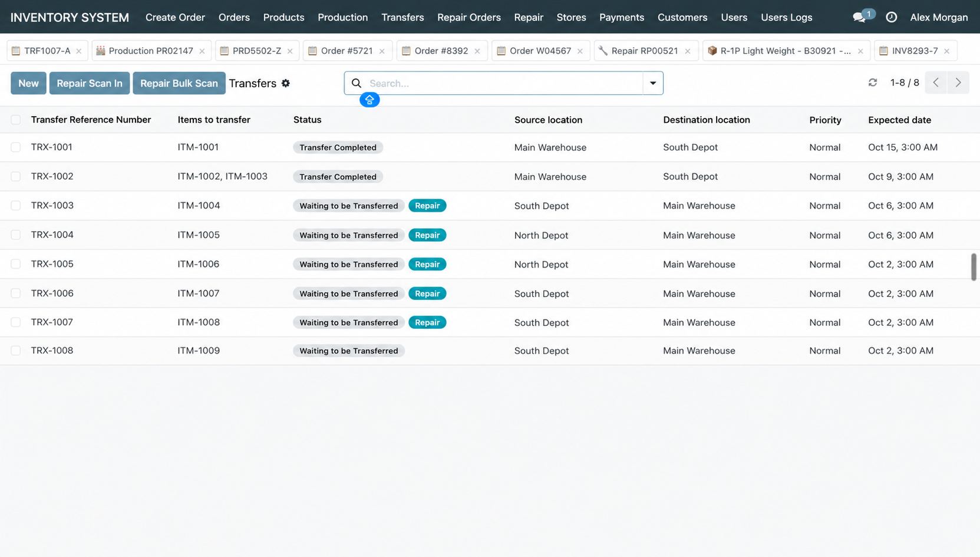Close the R-1P Light Weight tab

[860, 51]
